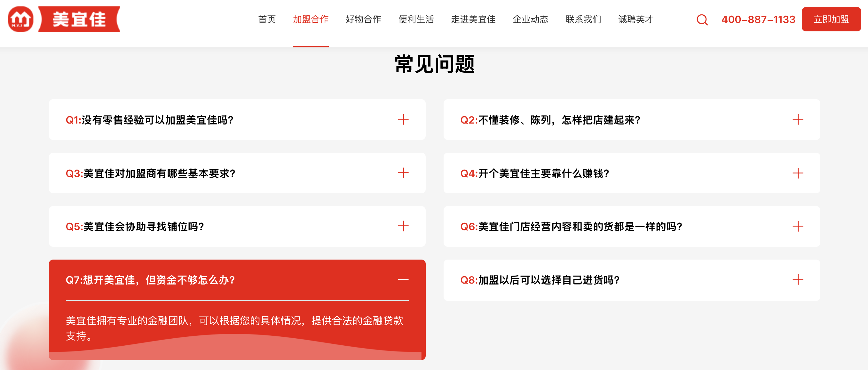868x370 pixels.
Task: Navigate to 便利生活 section
Action: tap(416, 20)
